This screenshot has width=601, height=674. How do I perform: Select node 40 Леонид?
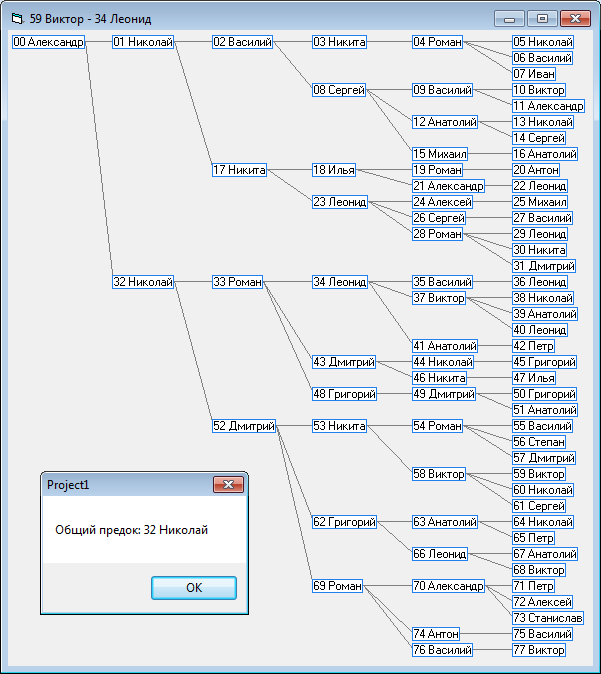pyautogui.click(x=540, y=330)
